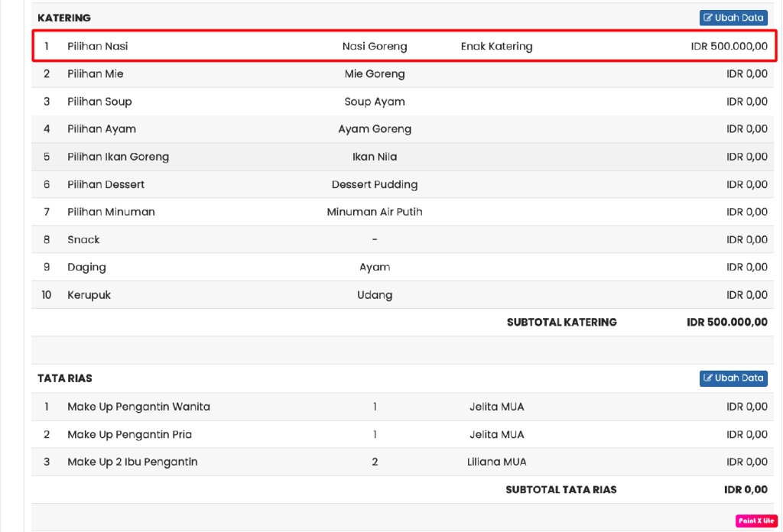Click Make Up Pengantin Pria label
The image size is (783, 532).
pyautogui.click(x=129, y=434)
